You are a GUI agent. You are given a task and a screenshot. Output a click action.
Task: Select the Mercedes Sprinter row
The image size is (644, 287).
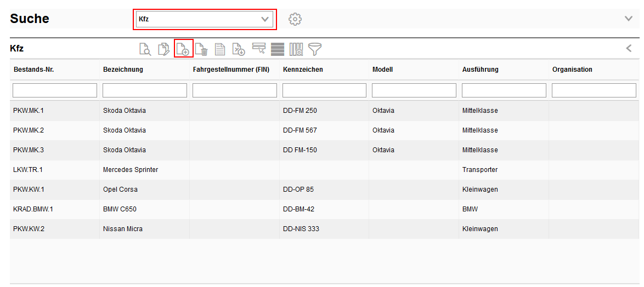point(131,170)
